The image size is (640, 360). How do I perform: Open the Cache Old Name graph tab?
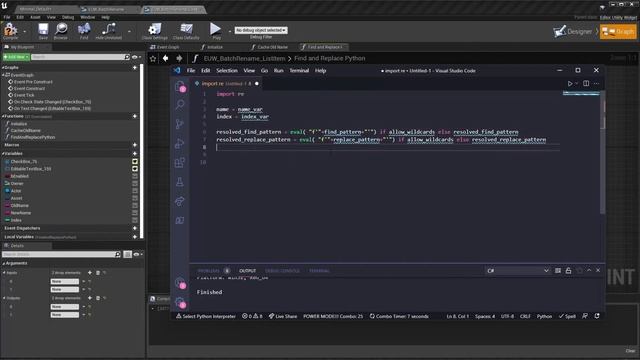click(269, 47)
